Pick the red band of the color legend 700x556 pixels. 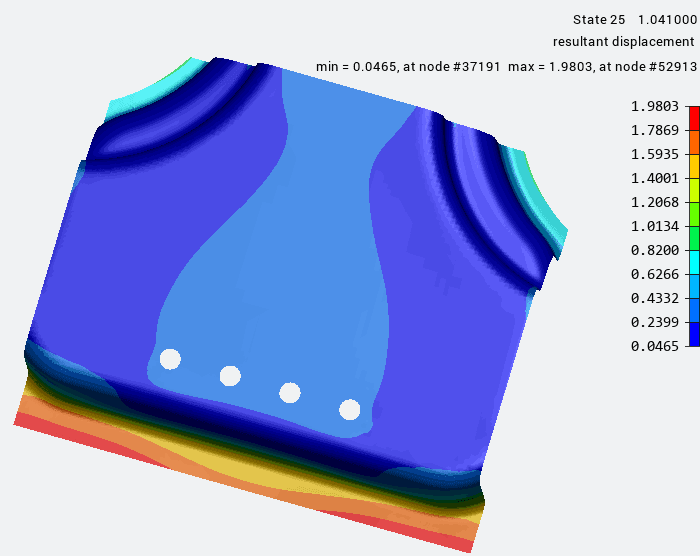(695, 118)
